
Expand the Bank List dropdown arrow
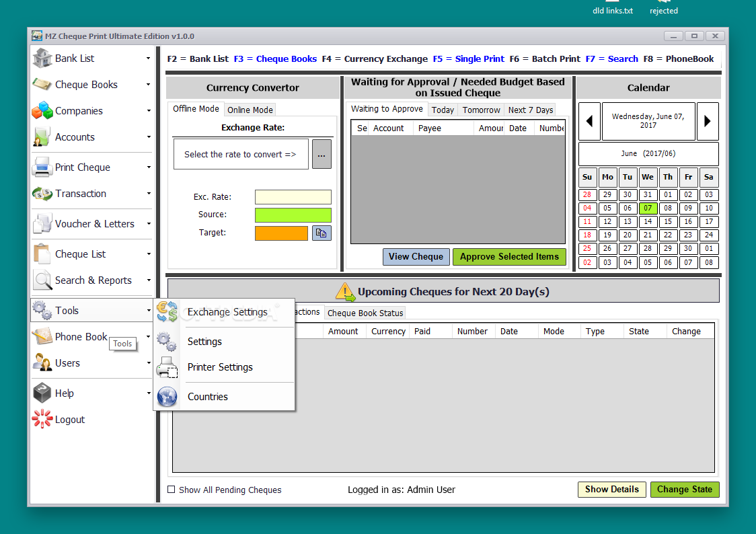(x=149, y=59)
